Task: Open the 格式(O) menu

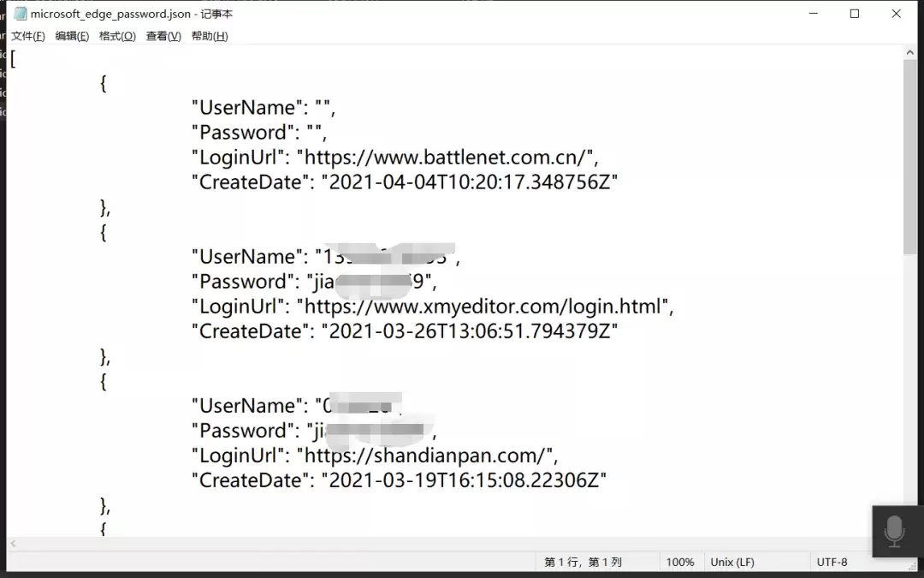Action: tap(117, 36)
